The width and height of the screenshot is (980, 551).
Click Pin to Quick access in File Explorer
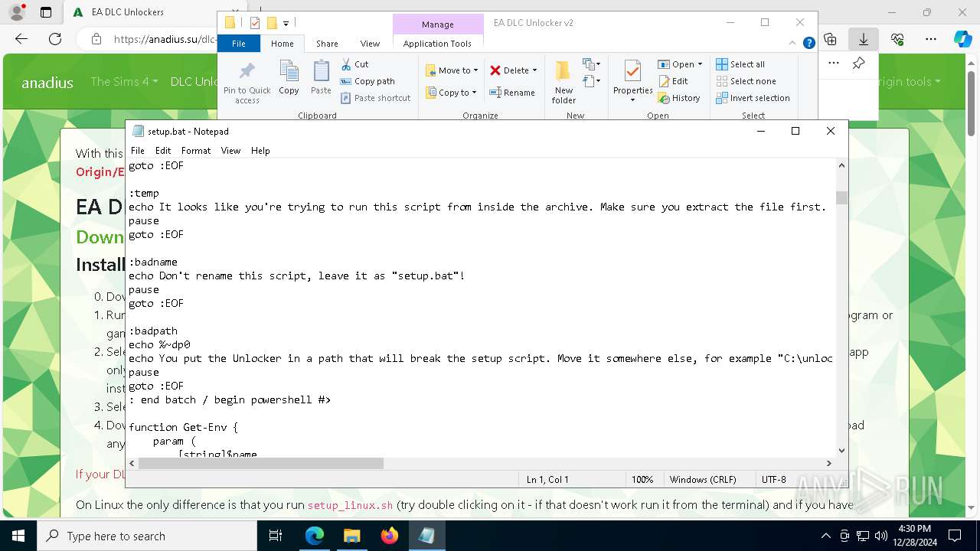[x=247, y=83]
